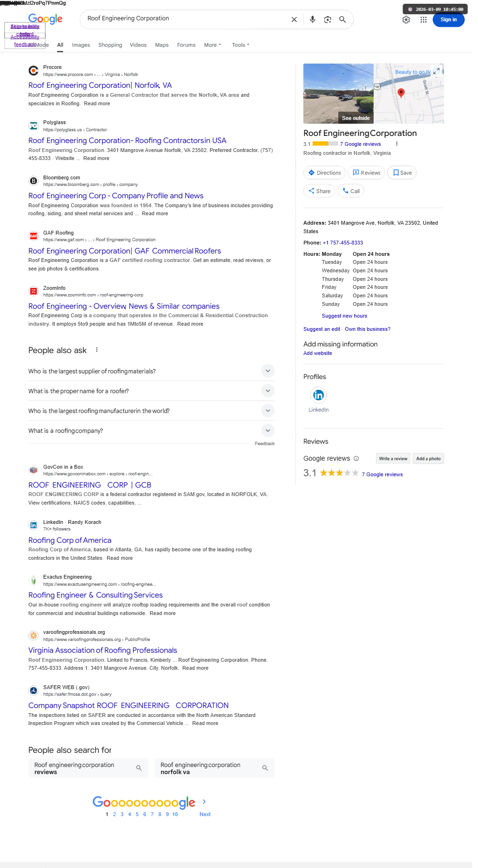
Task: Open the Bloomberg company profile result
Action: (x=116, y=196)
